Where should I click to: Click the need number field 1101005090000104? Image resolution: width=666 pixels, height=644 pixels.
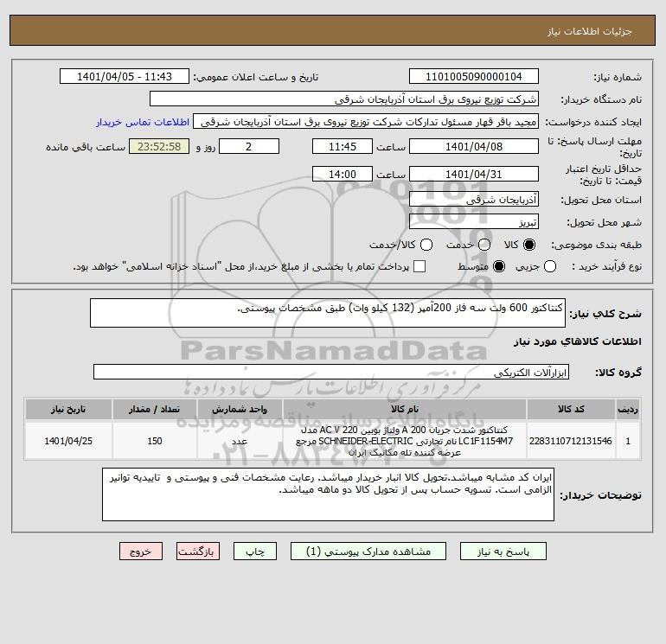pos(474,76)
